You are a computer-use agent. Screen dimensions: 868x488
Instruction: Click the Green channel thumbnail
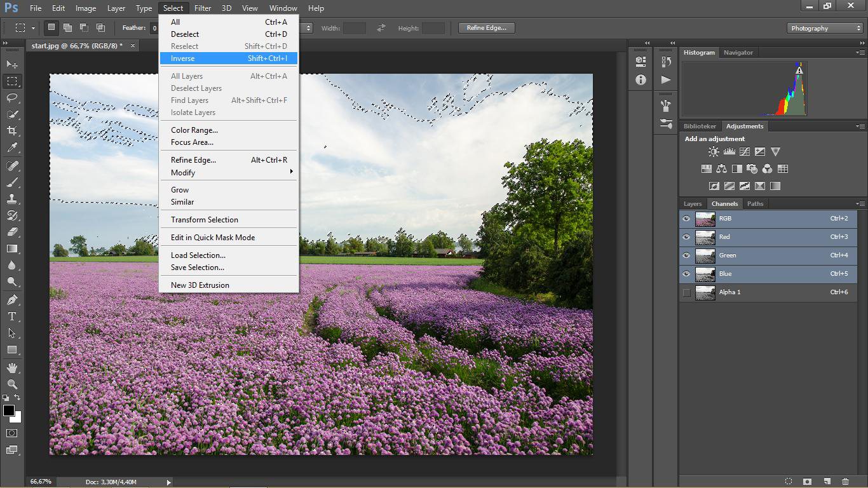(705, 255)
